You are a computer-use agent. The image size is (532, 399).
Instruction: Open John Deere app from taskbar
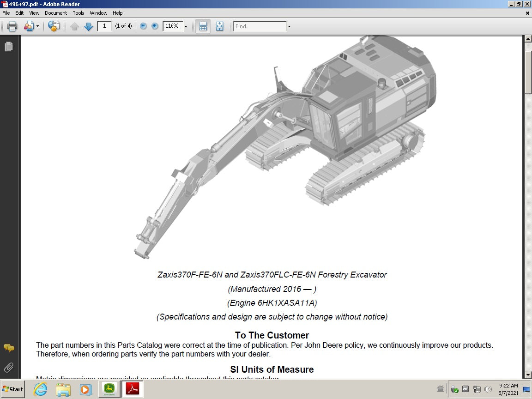[x=109, y=389]
